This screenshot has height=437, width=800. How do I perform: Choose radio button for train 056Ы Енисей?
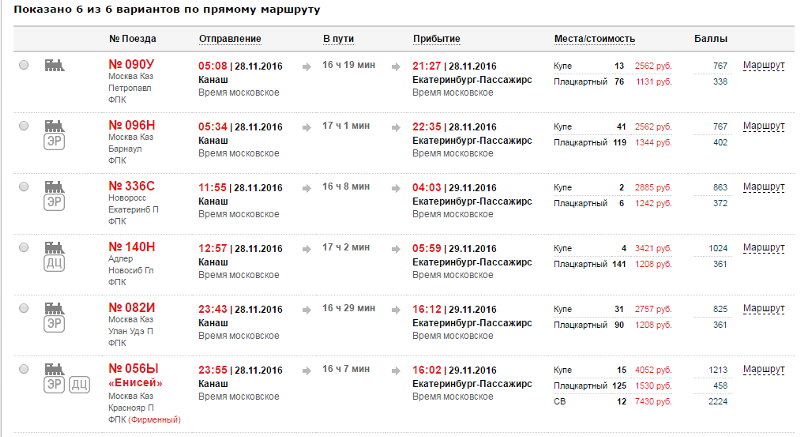(24, 369)
